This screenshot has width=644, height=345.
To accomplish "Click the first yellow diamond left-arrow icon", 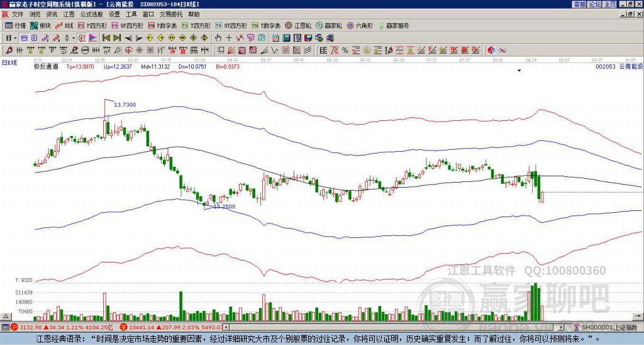I will click(x=150, y=38).
